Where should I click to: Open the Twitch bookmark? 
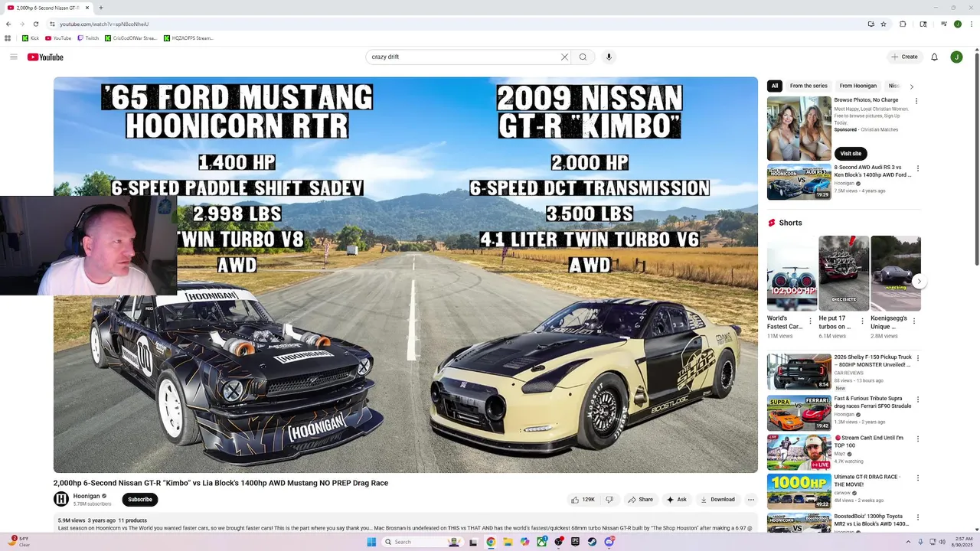pyautogui.click(x=88, y=37)
